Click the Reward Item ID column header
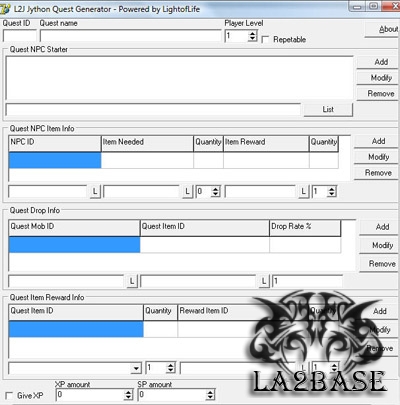 [x=243, y=312]
